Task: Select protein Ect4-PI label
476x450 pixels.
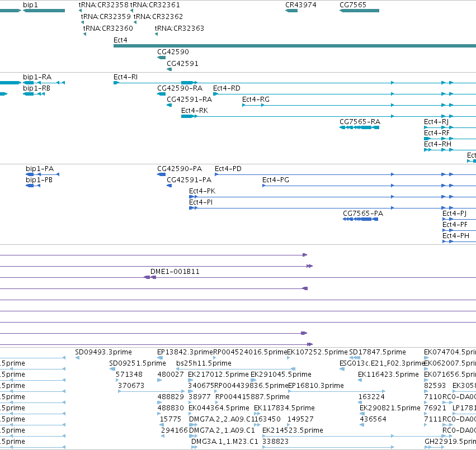Action: tap(201, 202)
